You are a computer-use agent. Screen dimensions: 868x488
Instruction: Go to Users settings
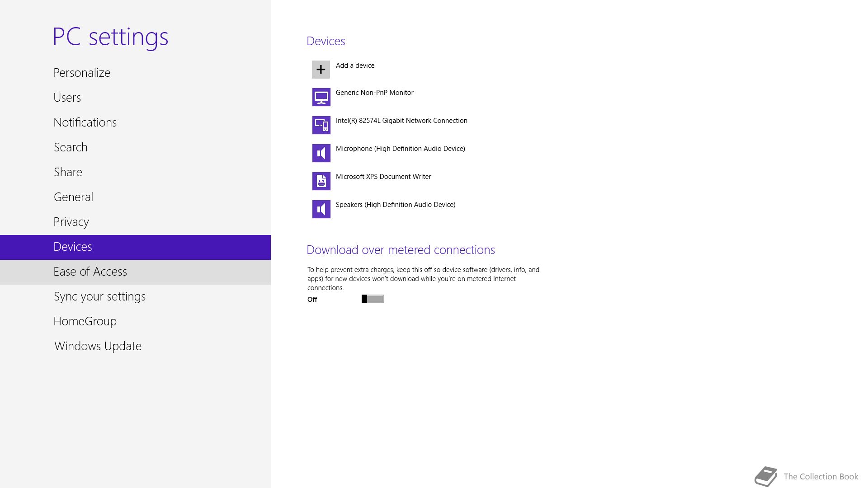coord(67,98)
